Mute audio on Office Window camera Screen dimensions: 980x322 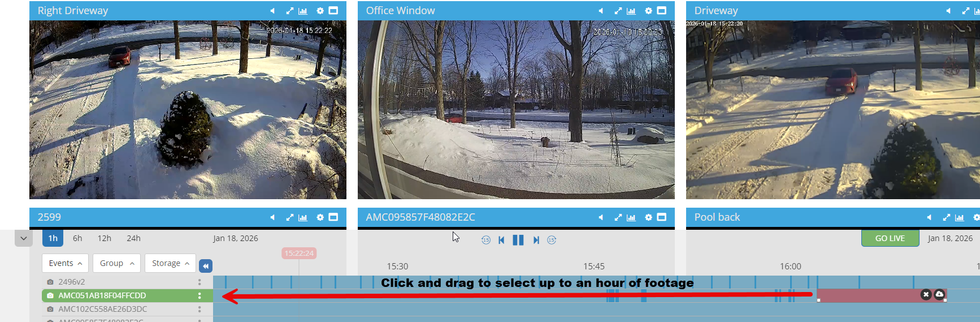pos(601,11)
